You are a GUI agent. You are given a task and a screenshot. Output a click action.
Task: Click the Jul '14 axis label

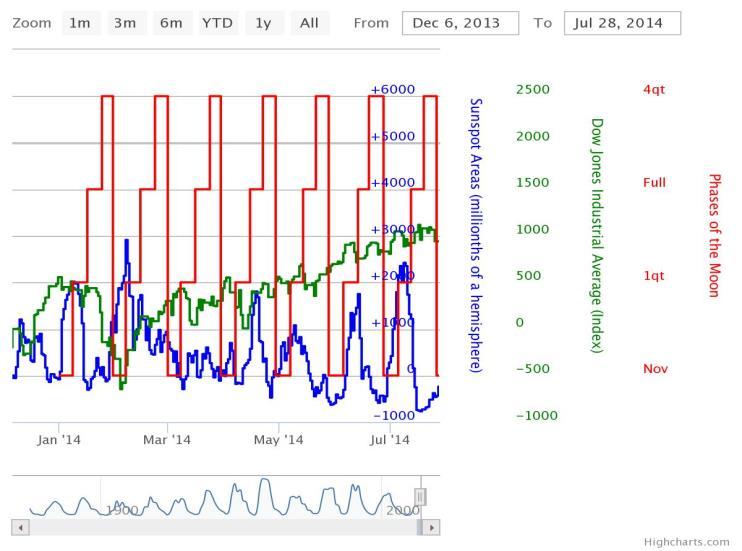389,440
